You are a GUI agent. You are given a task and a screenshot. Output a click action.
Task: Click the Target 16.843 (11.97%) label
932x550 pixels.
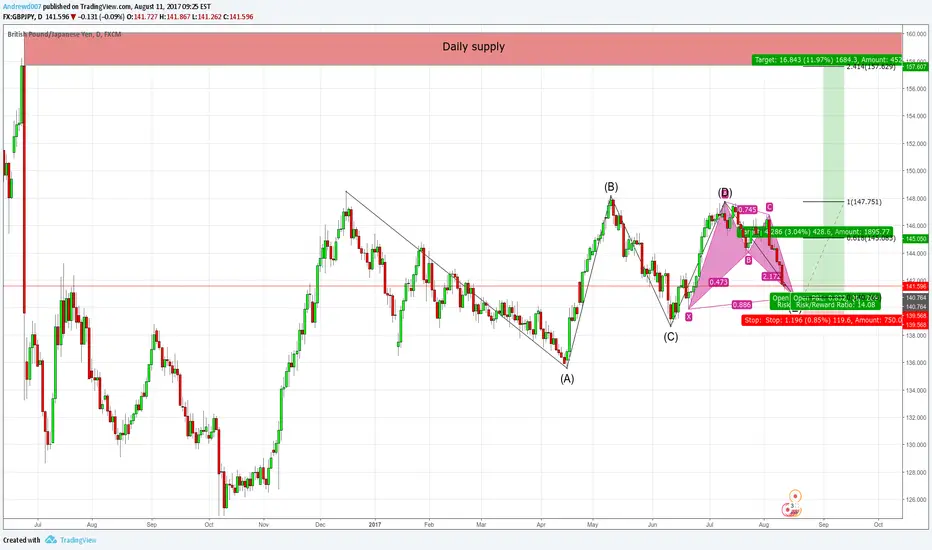827,59
